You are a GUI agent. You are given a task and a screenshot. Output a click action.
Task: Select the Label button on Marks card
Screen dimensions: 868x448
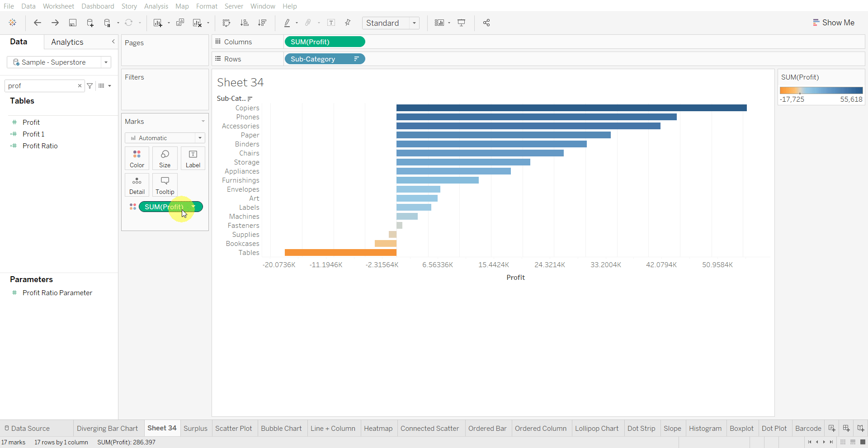pyautogui.click(x=193, y=158)
